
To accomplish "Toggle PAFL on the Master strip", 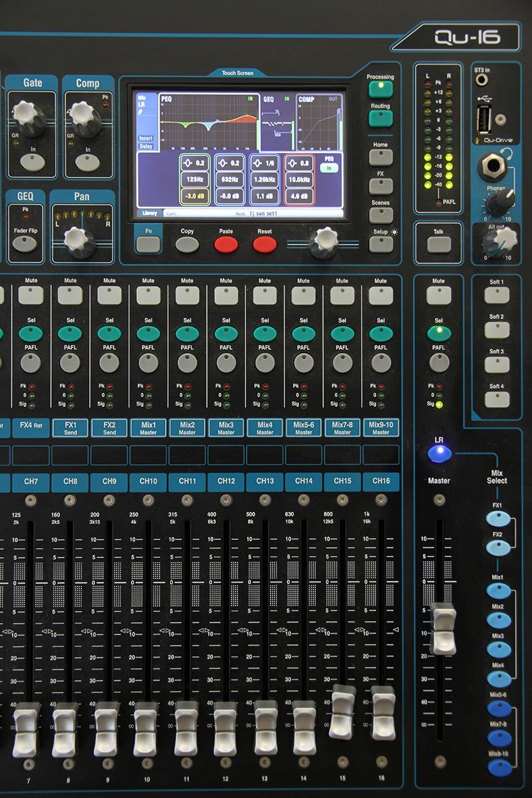I will coord(439,362).
